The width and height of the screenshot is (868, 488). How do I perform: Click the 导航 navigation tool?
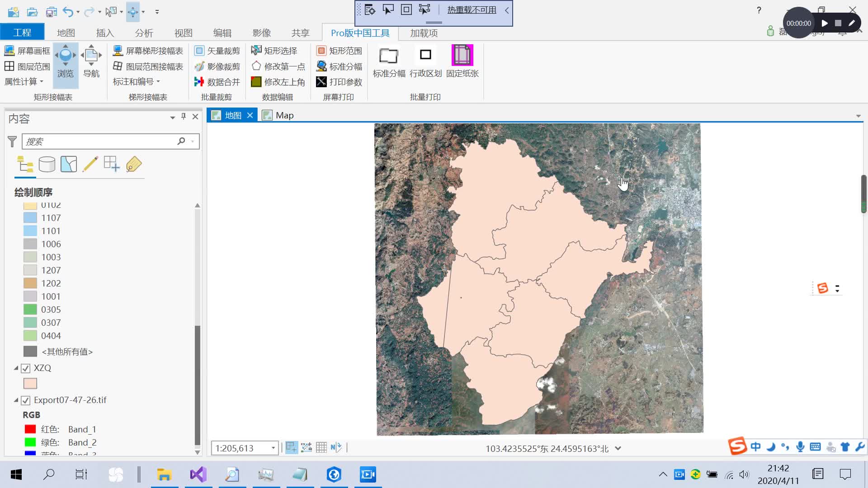click(x=91, y=61)
